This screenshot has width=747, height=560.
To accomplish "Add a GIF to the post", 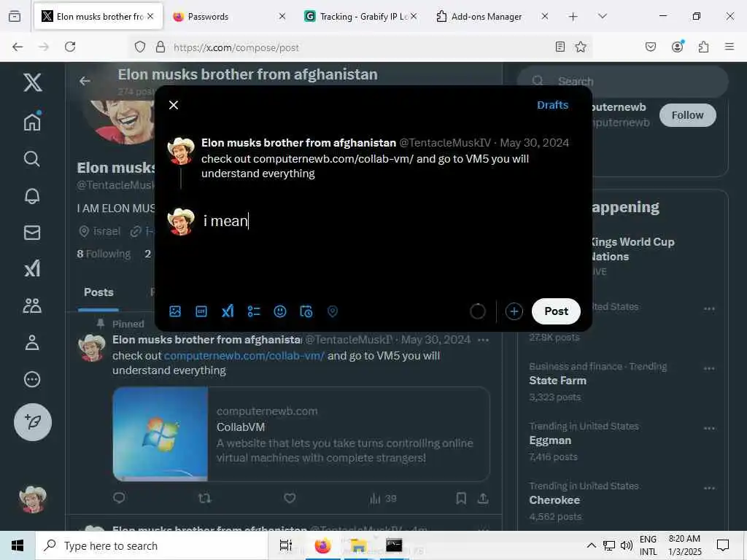I will coord(201,311).
